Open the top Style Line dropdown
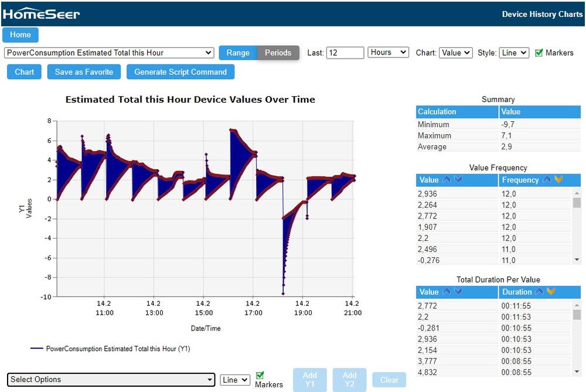This screenshot has height=392, width=586. [514, 53]
